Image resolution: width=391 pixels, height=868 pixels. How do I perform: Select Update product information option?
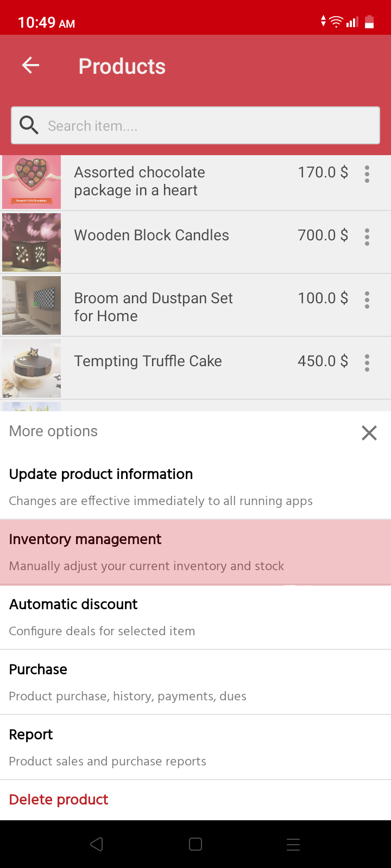click(195, 486)
